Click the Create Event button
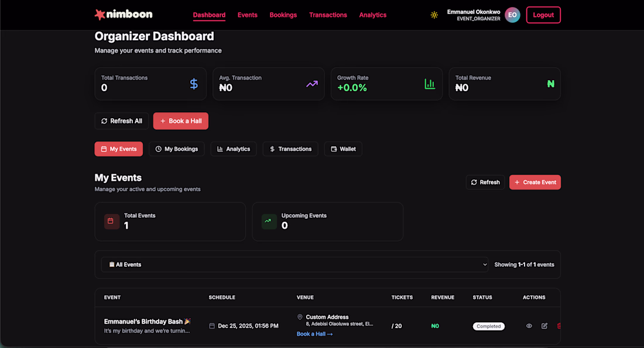Viewport: 644px width, 348px height. tap(535, 182)
